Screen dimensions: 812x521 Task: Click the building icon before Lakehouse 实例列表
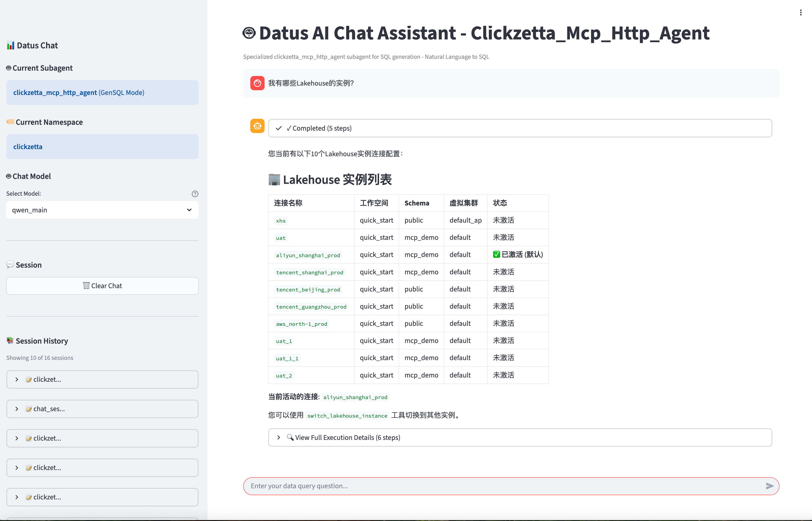(x=274, y=179)
